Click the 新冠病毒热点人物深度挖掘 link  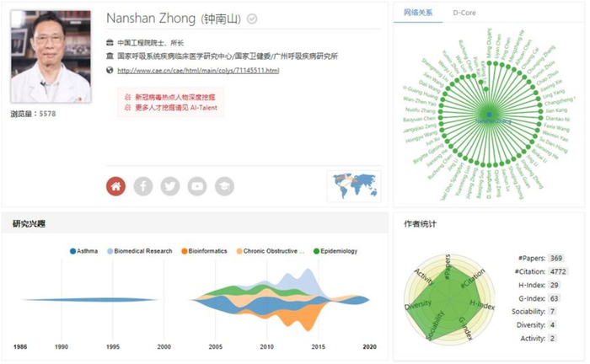pos(174,96)
